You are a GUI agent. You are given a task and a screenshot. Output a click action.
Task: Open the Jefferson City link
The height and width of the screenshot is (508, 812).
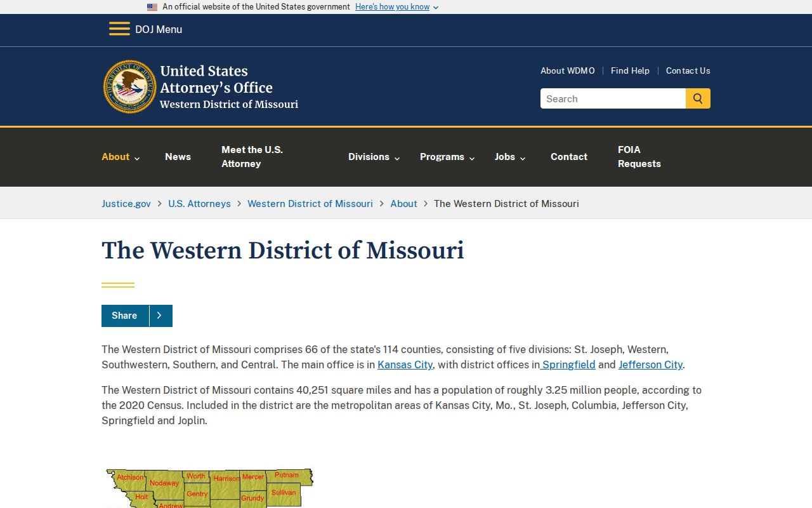pos(650,364)
